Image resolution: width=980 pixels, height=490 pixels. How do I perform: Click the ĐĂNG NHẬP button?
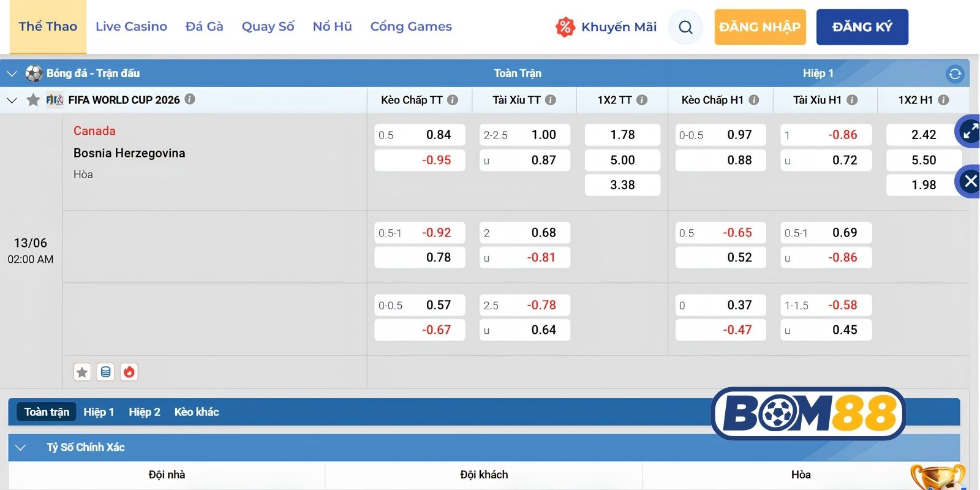(x=759, y=27)
